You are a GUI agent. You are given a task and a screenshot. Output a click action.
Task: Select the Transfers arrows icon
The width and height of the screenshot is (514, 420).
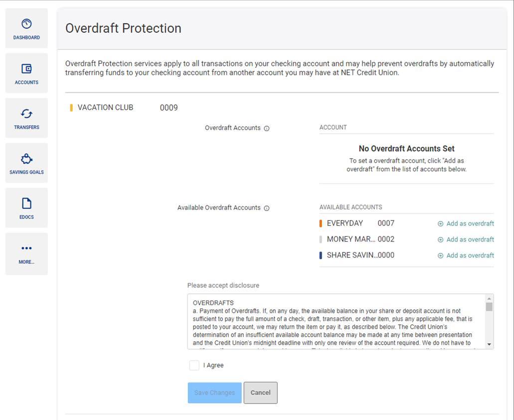[26, 114]
